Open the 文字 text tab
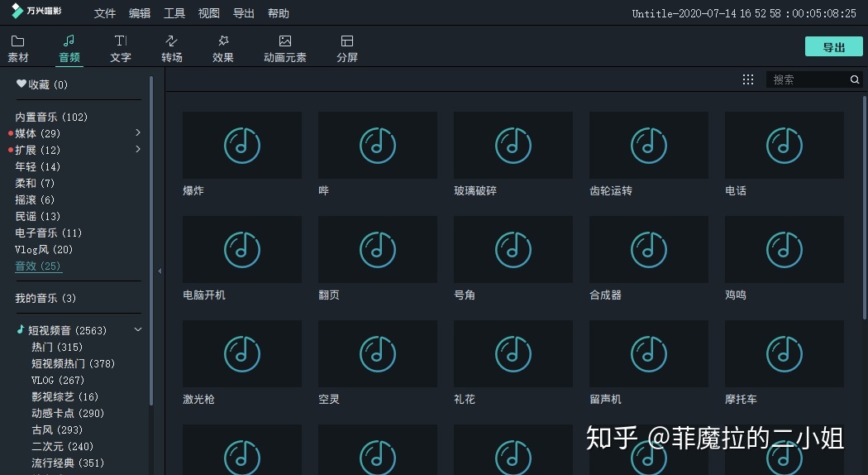 click(120, 49)
